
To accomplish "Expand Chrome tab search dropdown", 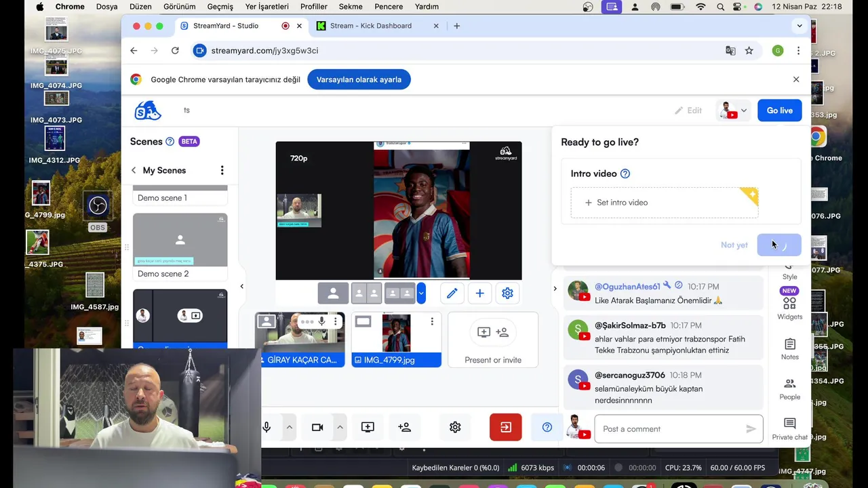I will 800,26.
